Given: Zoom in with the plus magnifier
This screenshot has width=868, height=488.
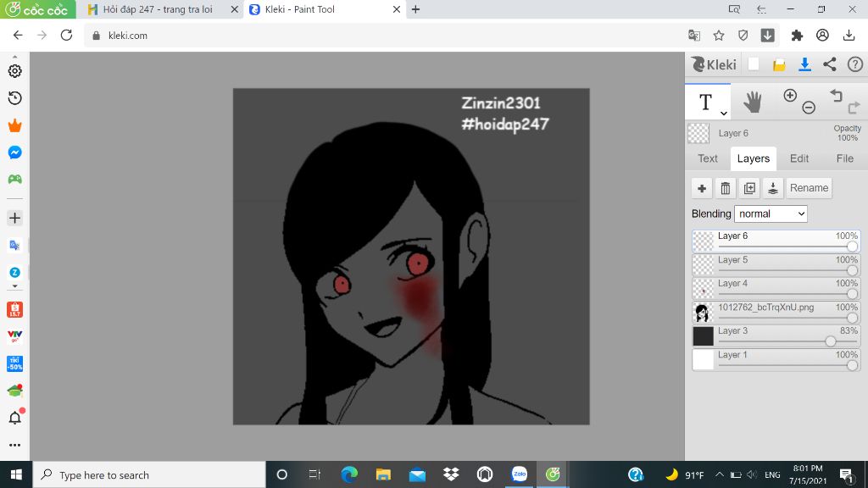Looking at the screenshot, I should 790,95.
